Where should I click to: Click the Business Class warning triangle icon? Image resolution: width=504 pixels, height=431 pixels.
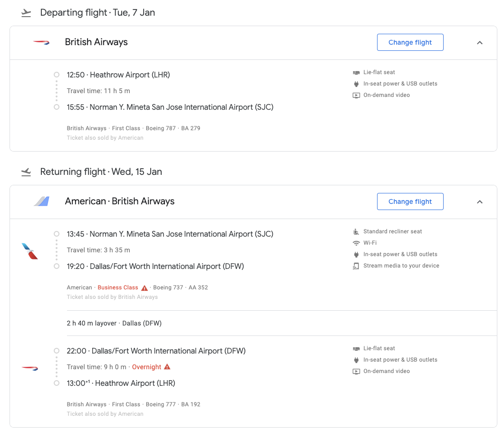[x=145, y=288]
